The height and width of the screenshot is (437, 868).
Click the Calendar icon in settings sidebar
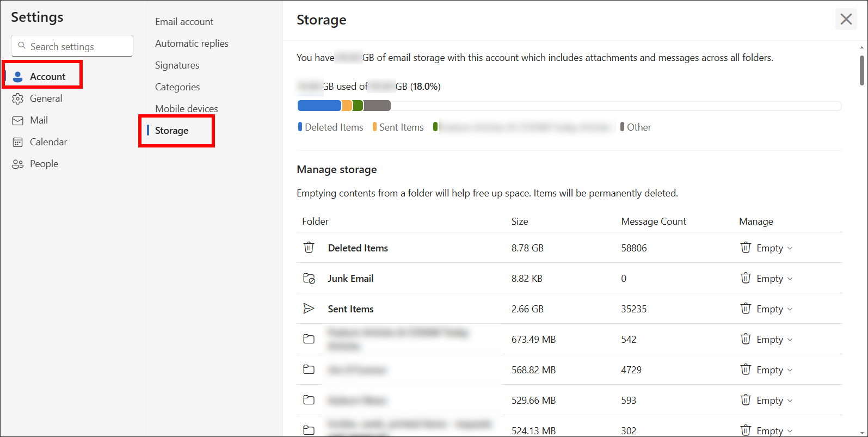click(x=18, y=142)
